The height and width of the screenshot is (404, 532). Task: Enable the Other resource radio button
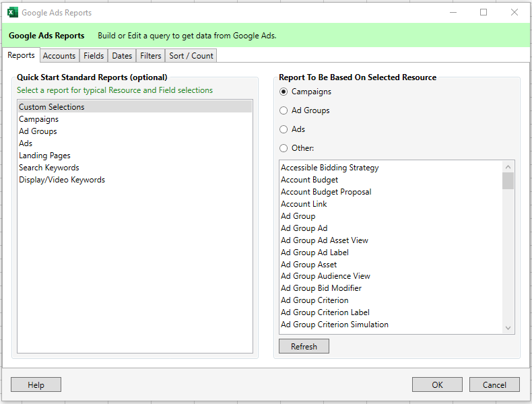284,148
